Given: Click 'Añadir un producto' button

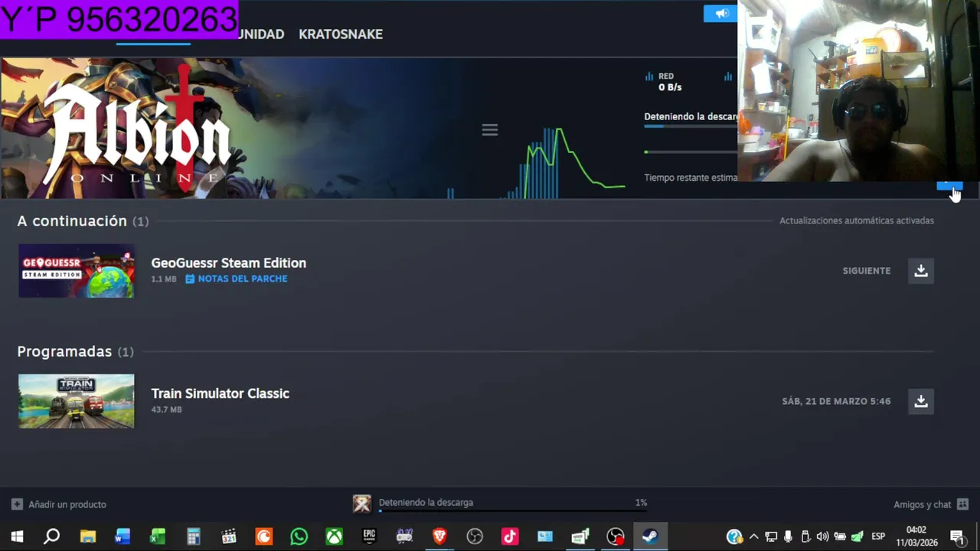Looking at the screenshot, I should [x=59, y=504].
